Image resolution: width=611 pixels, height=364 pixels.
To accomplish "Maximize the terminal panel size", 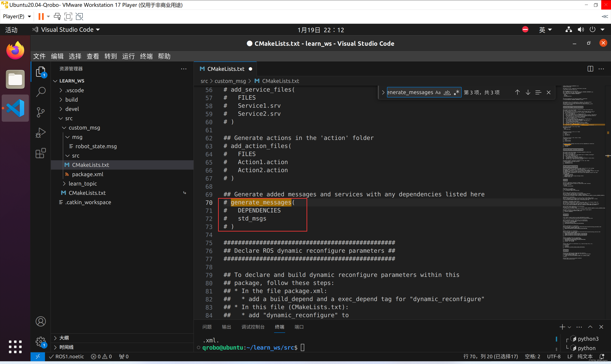I will pyautogui.click(x=590, y=327).
